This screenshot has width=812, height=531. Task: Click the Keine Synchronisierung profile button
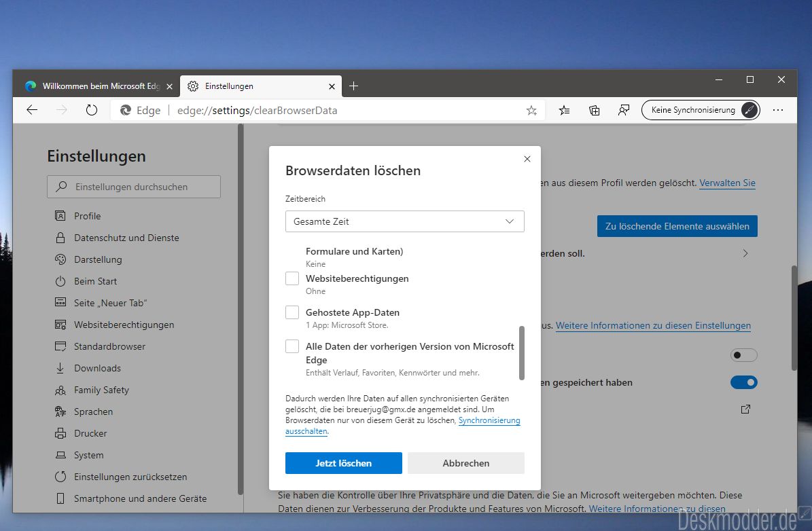click(x=701, y=110)
